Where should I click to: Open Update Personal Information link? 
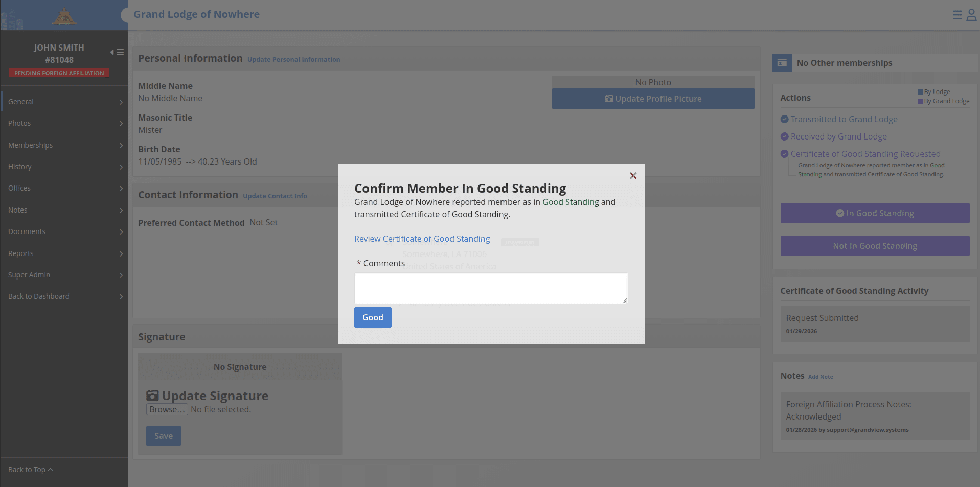(293, 60)
